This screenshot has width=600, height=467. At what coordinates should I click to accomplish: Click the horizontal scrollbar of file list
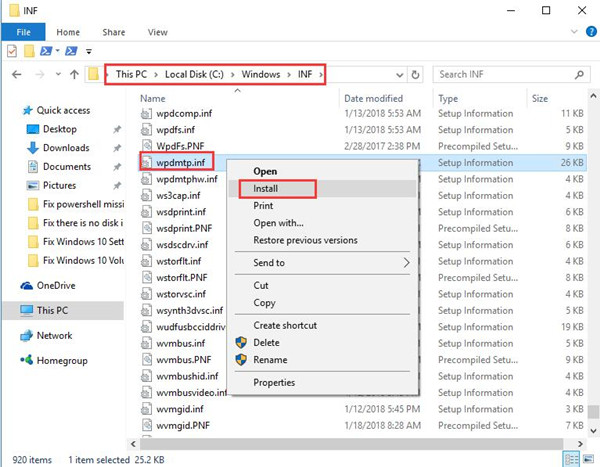(x=351, y=444)
